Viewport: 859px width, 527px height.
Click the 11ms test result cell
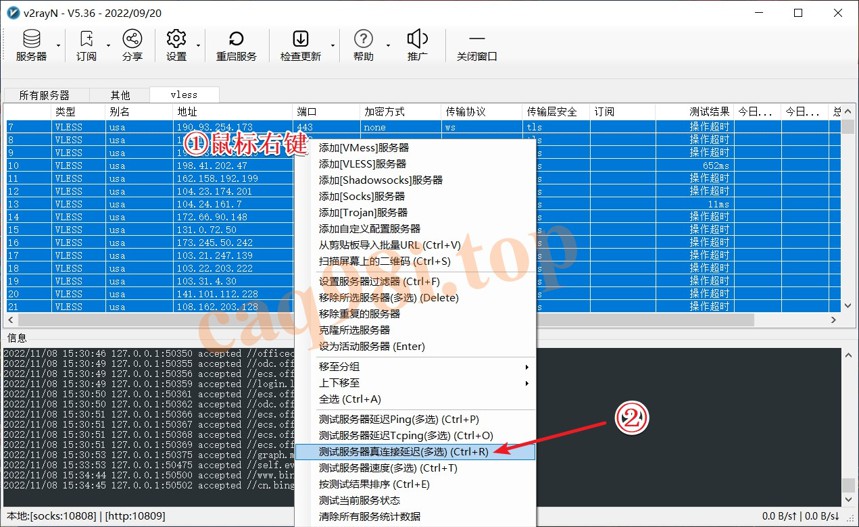[695, 204]
